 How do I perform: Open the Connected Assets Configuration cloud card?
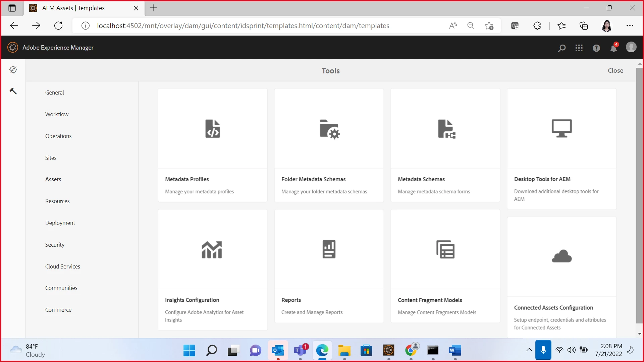point(561,256)
